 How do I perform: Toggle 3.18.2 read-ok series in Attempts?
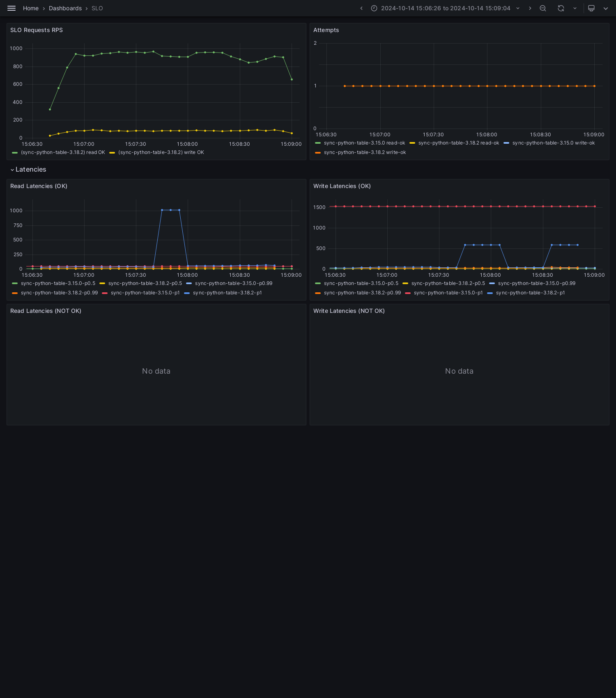click(x=459, y=143)
